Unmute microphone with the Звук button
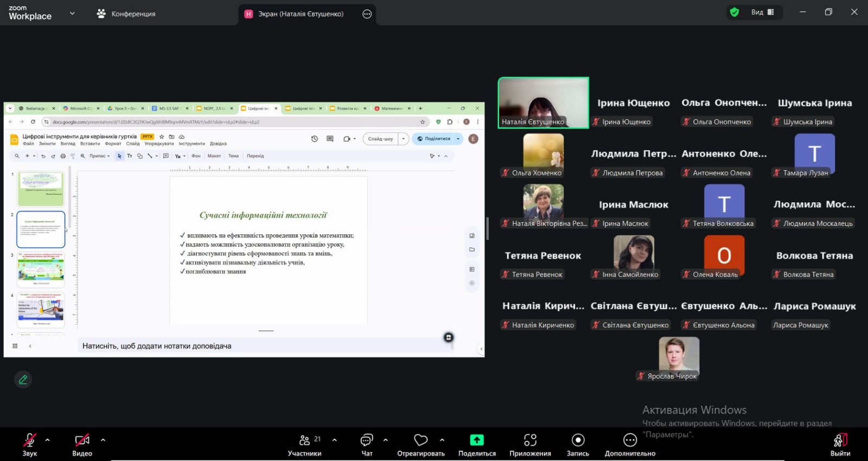 (x=29, y=444)
